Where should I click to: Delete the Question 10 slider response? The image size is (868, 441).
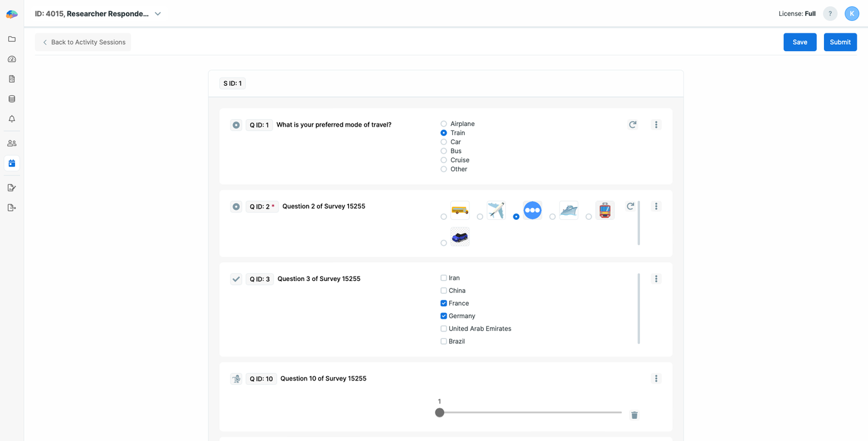(x=634, y=415)
